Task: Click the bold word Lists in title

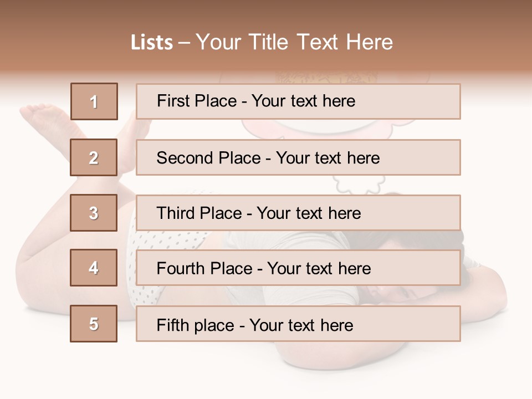Action: 152,42
